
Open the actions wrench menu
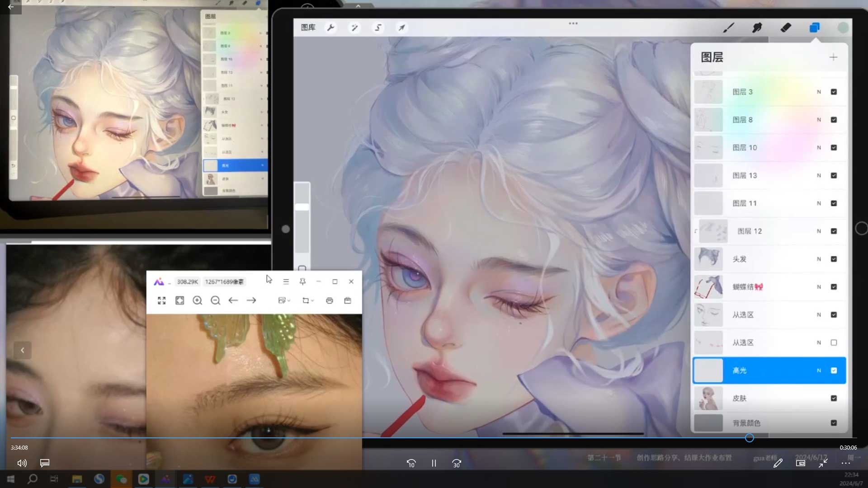click(330, 28)
